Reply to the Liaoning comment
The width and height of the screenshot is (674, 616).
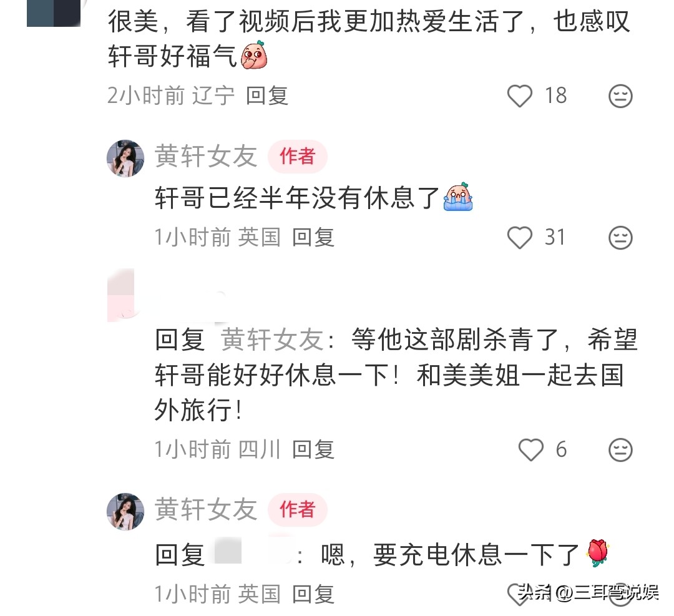click(267, 95)
